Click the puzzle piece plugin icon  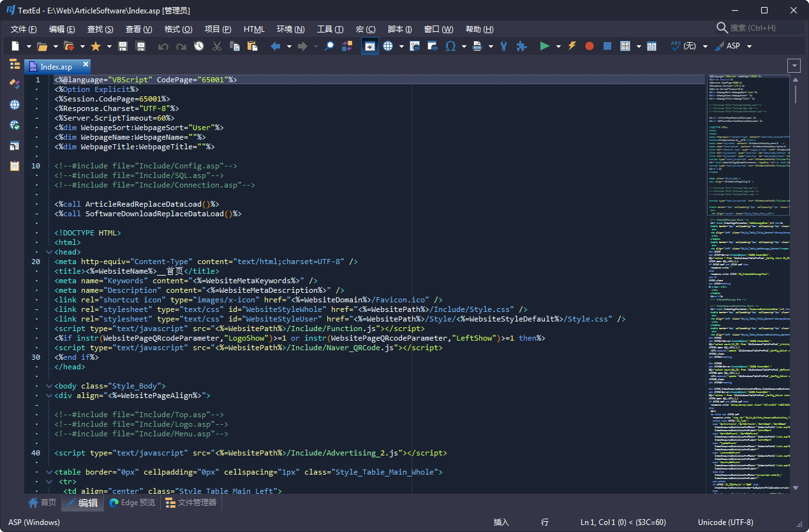tap(521, 46)
